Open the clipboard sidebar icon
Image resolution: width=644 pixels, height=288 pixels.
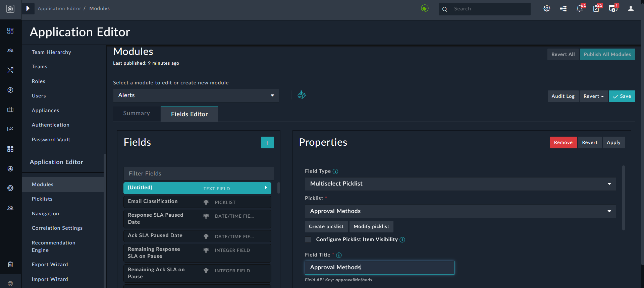10,265
